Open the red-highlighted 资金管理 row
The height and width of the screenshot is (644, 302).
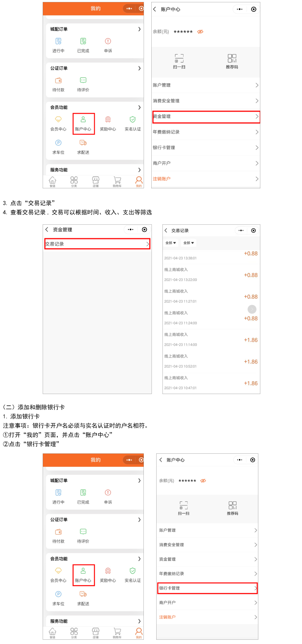(206, 117)
